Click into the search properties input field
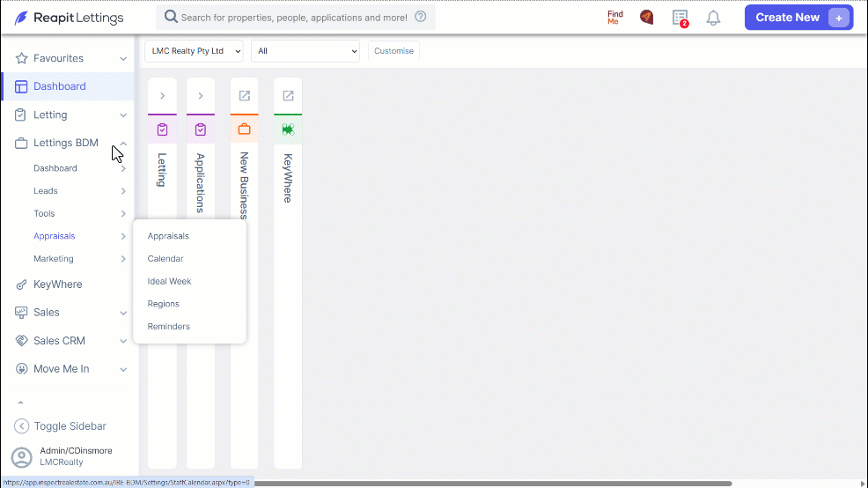This screenshot has width=868, height=488. (295, 18)
